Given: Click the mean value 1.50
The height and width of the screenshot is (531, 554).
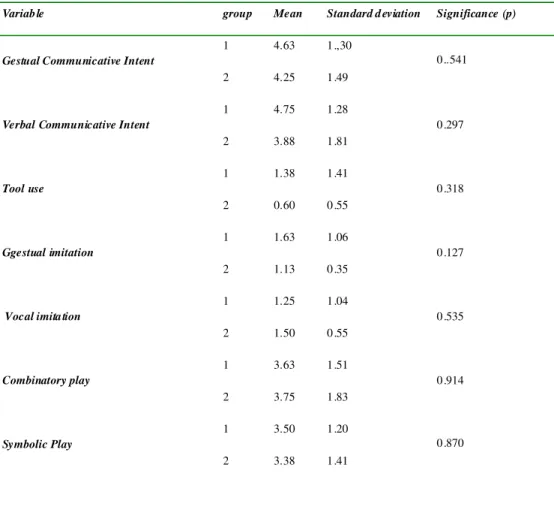Looking at the screenshot, I should click(x=284, y=333).
